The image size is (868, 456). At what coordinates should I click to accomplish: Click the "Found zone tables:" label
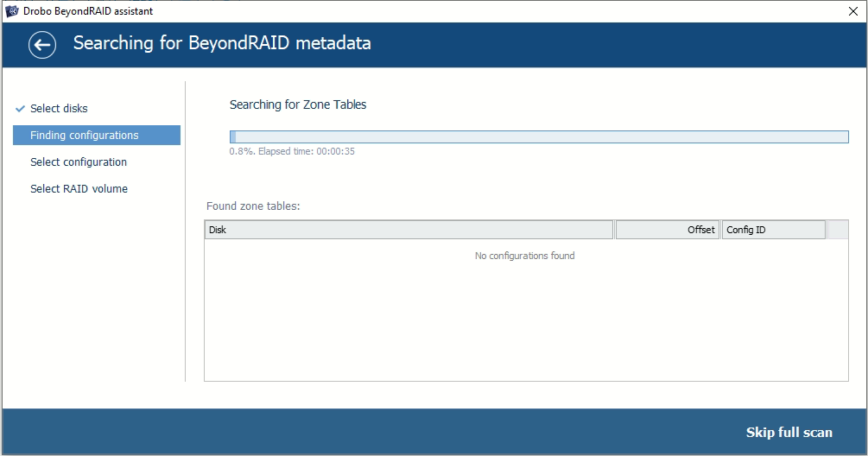click(253, 206)
